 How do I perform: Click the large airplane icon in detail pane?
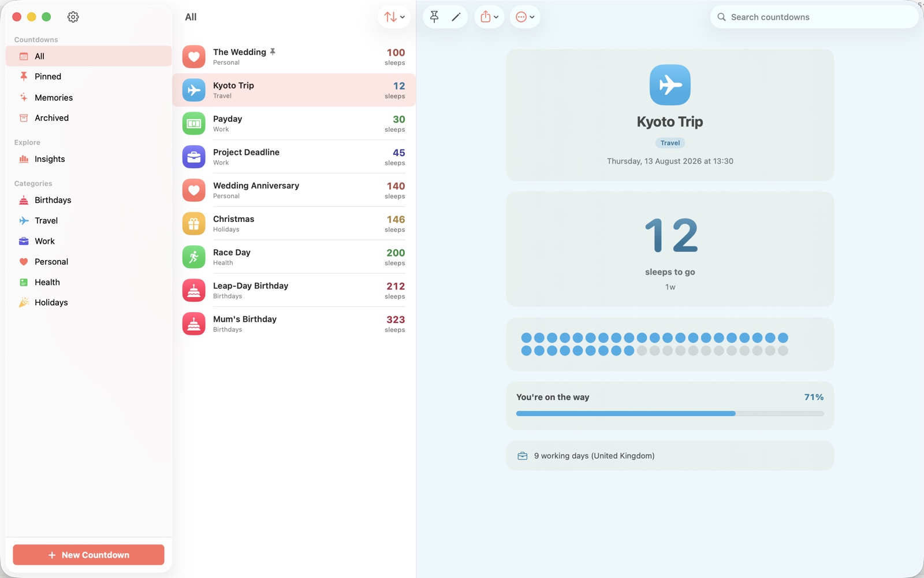pos(670,85)
